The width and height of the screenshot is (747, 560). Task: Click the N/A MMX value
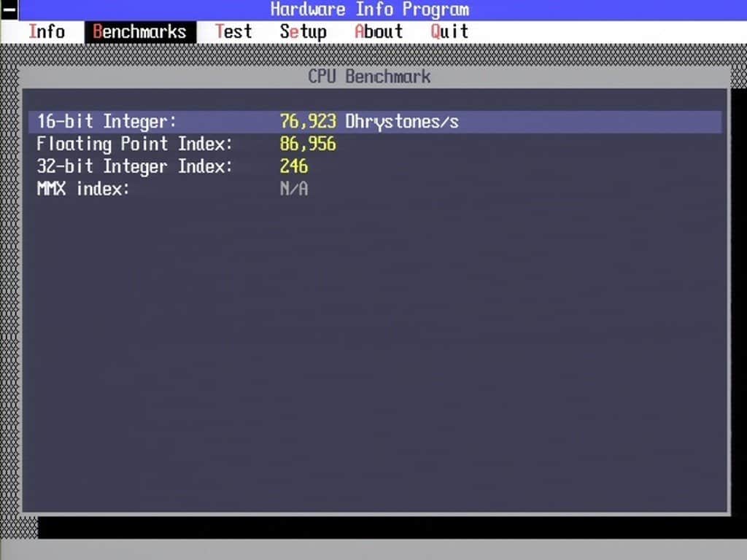[293, 189]
